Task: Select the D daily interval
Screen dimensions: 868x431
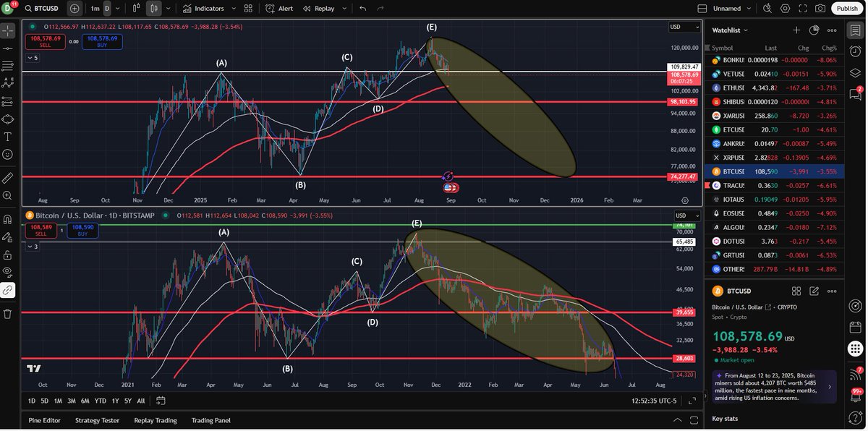Action: pos(107,9)
